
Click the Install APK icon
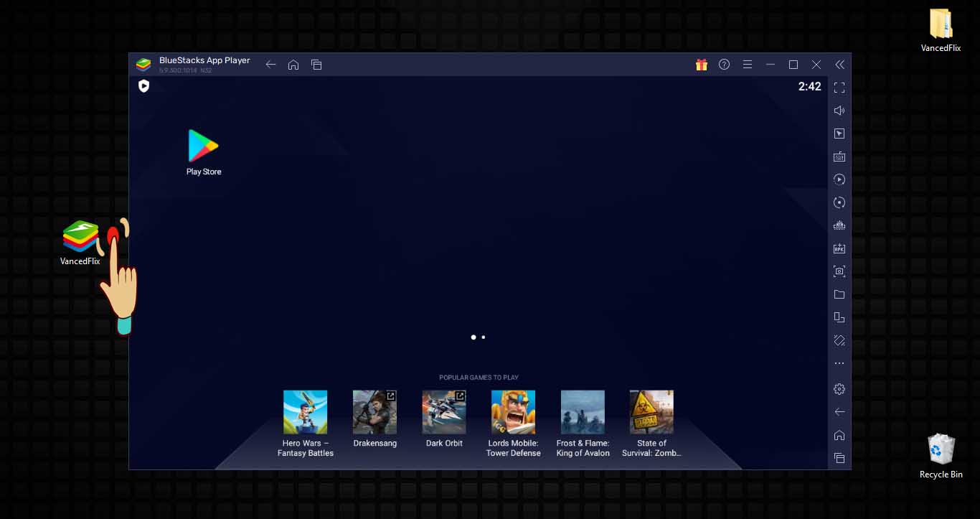point(839,248)
